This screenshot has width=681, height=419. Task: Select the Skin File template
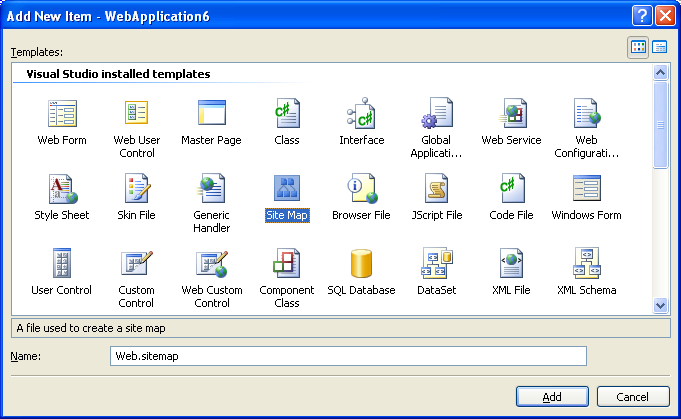tap(136, 189)
